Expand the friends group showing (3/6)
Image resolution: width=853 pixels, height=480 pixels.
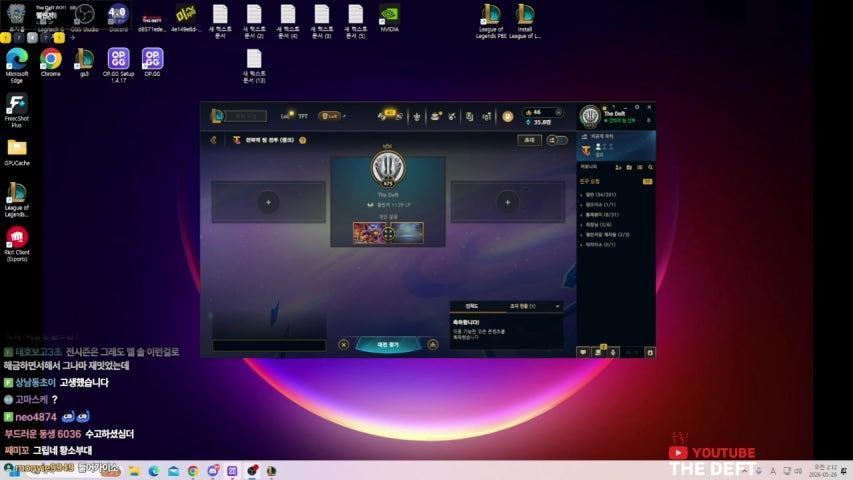[596, 224]
